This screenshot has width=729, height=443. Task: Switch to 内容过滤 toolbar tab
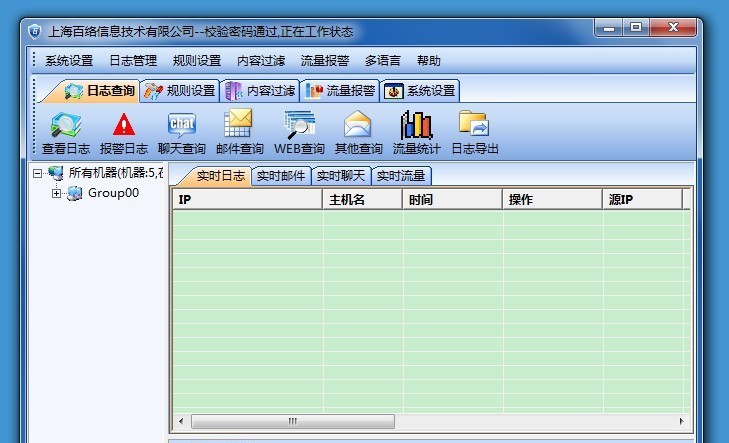click(x=260, y=90)
